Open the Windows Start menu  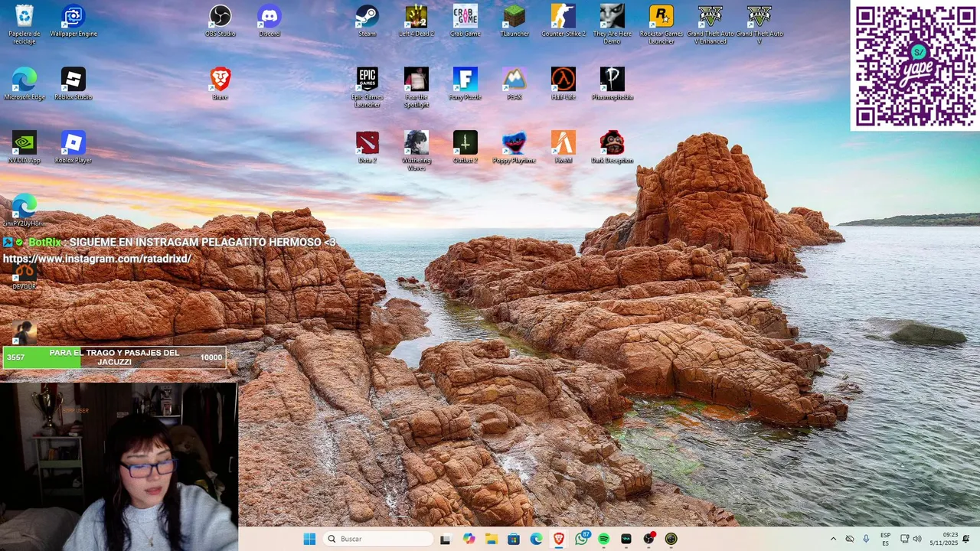(x=309, y=539)
